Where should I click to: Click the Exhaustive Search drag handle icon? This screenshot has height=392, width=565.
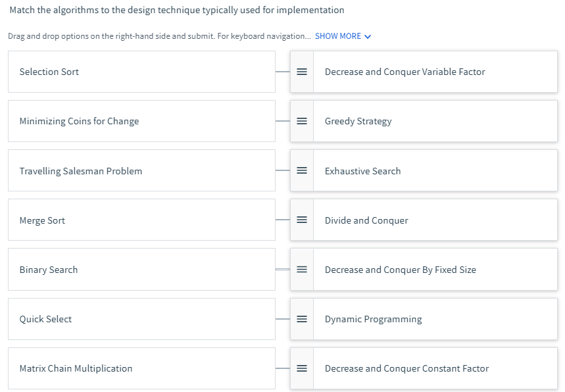(302, 170)
